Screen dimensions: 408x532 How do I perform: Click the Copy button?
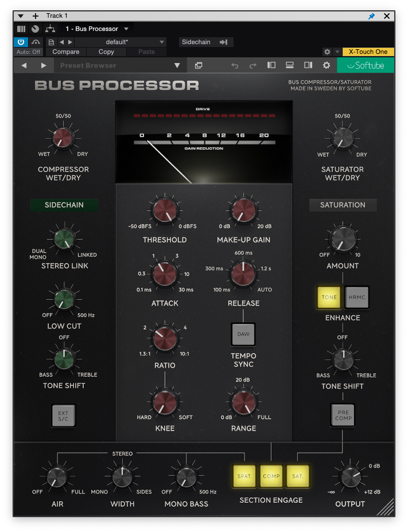(x=106, y=52)
